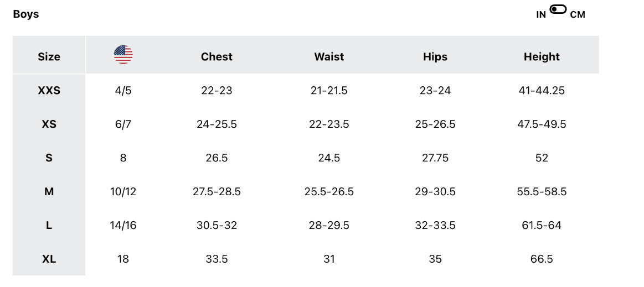644x287 pixels.
Task: Click chest measurement 30.5-32
Action: (x=217, y=226)
